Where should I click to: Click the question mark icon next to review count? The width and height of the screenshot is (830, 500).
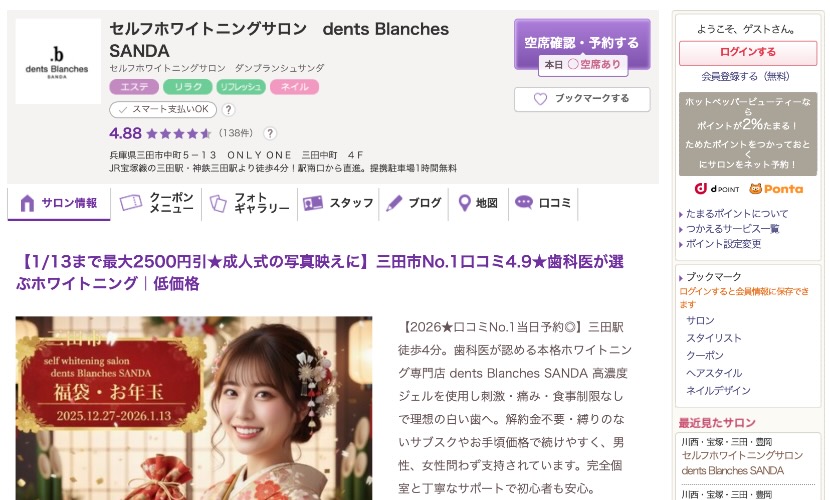pyautogui.click(x=270, y=133)
